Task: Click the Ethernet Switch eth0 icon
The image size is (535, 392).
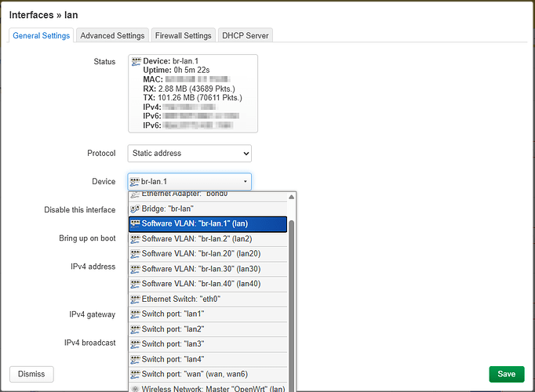Action: 135,299
